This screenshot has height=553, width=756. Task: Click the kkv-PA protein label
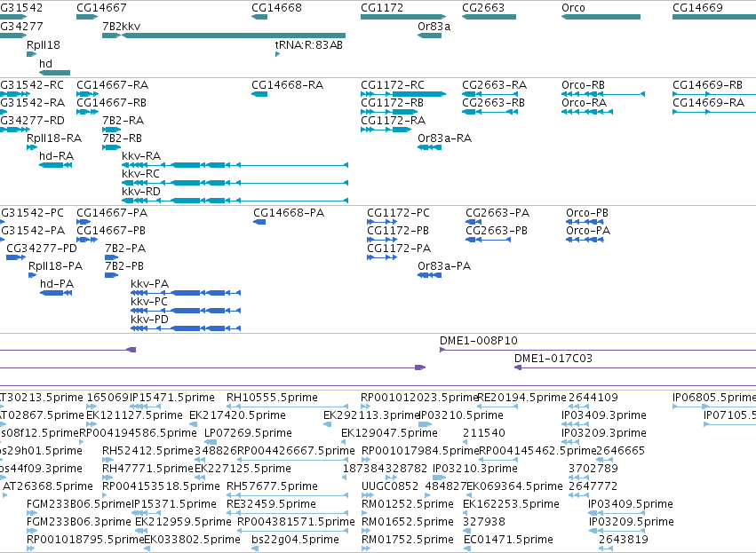[x=149, y=285]
